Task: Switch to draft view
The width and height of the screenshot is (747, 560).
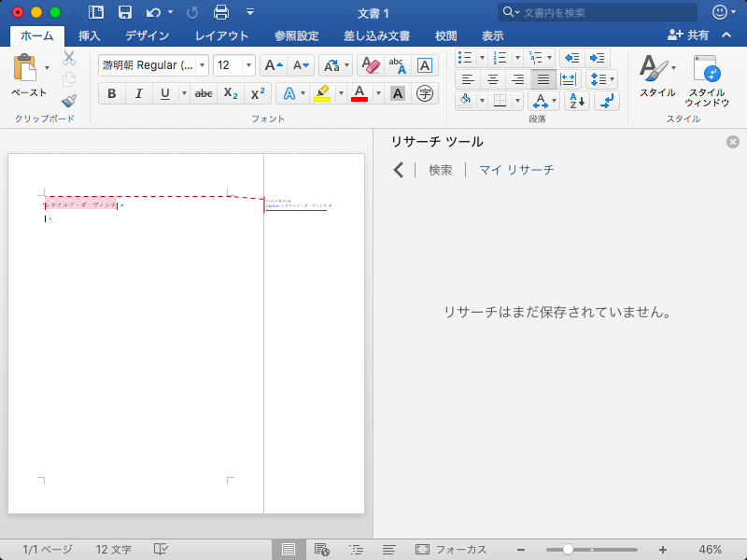Action: tap(388, 549)
